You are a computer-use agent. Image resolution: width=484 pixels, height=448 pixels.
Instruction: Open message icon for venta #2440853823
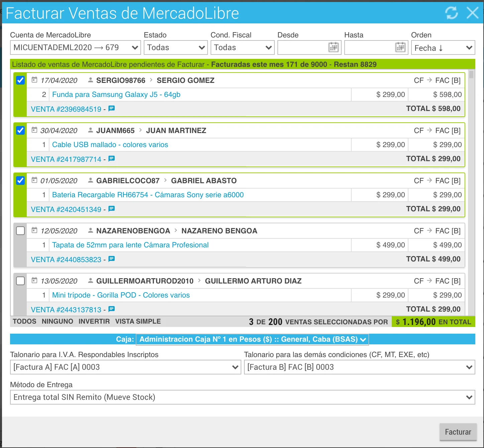click(x=112, y=259)
